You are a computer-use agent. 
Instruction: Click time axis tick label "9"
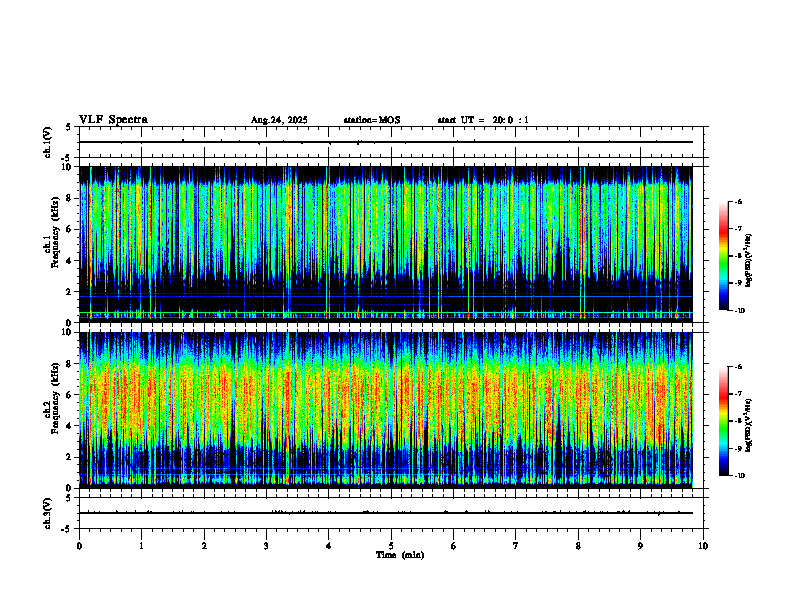point(640,546)
